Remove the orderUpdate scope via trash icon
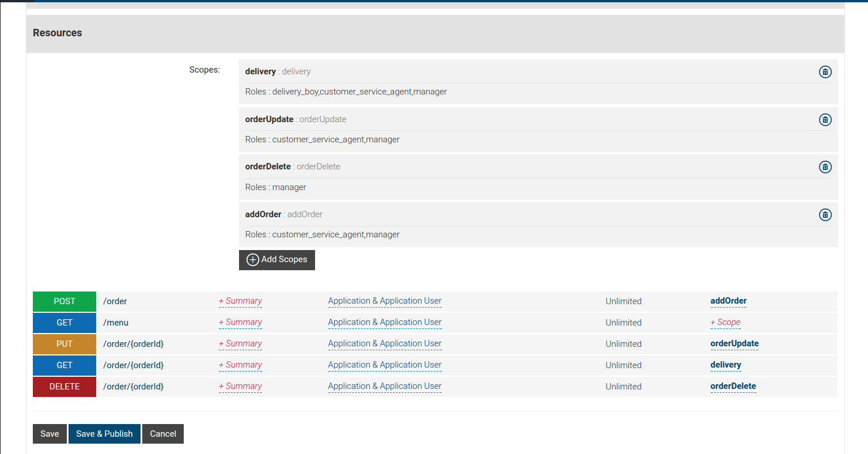This screenshot has width=868, height=454. 825,119
